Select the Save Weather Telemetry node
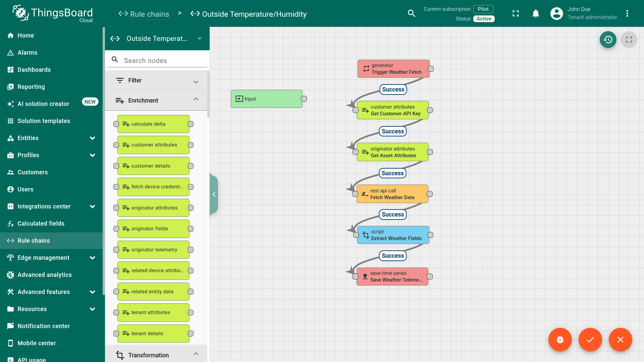The width and height of the screenshot is (644, 362). 392,277
